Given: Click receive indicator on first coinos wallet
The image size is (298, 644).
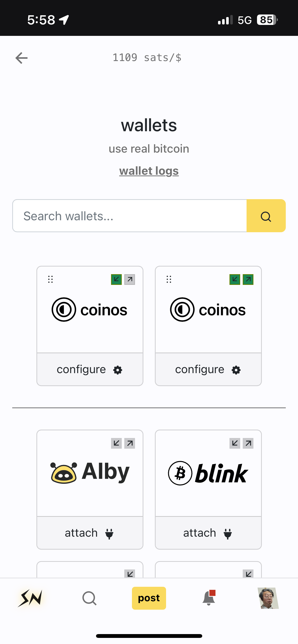Looking at the screenshot, I should tap(116, 280).
